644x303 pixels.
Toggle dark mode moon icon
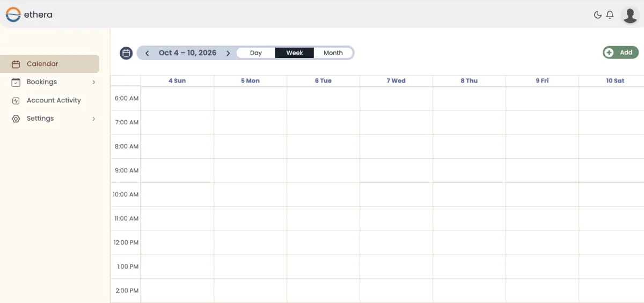click(597, 15)
